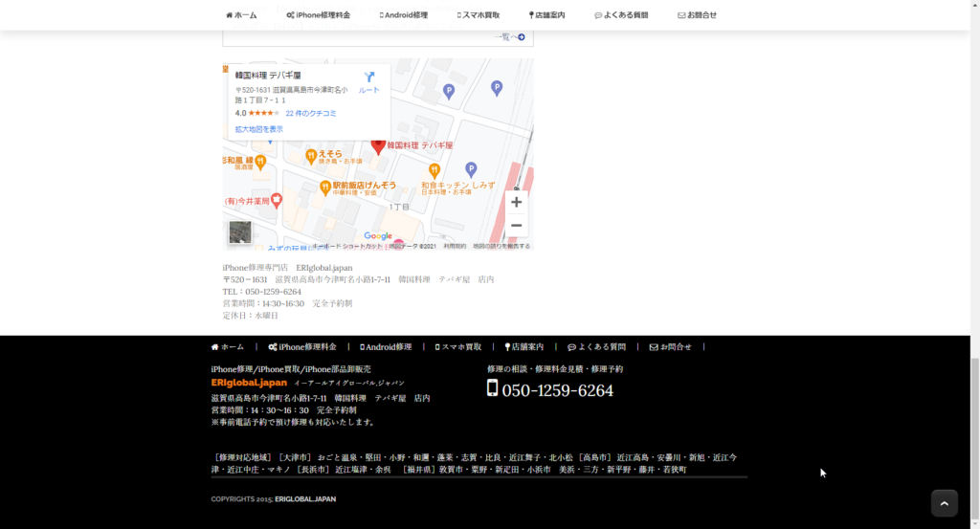The image size is (980, 529).
Task: Click the えそら restaurant marker on the map
Action: pos(311,156)
